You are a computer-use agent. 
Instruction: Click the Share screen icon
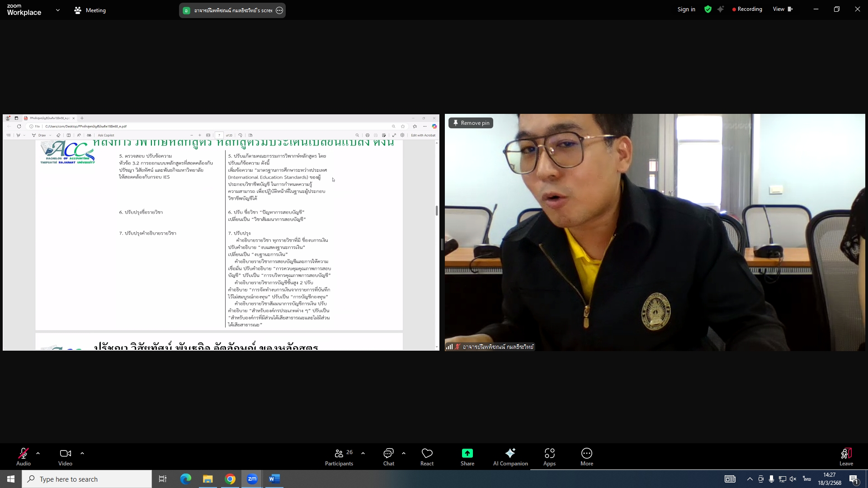click(467, 453)
